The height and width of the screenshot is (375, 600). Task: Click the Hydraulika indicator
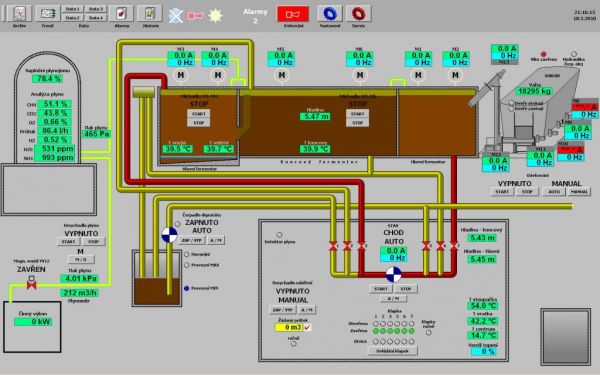[x=574, y=54]
